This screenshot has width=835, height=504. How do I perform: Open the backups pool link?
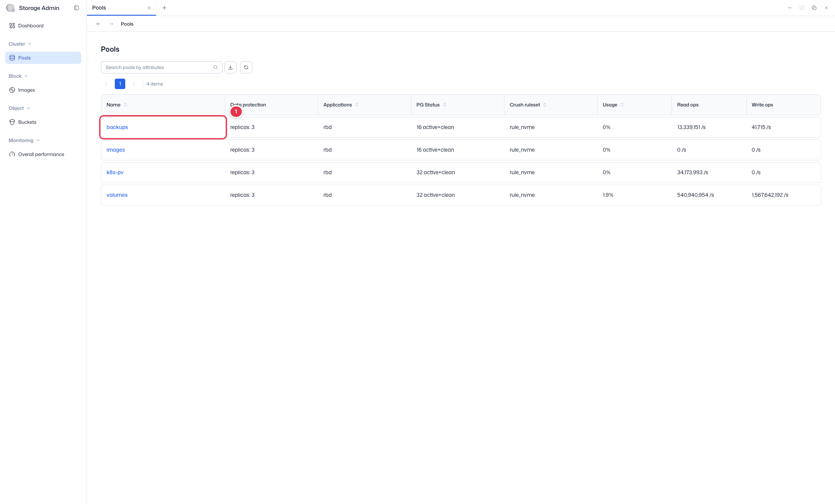point(117,127)
